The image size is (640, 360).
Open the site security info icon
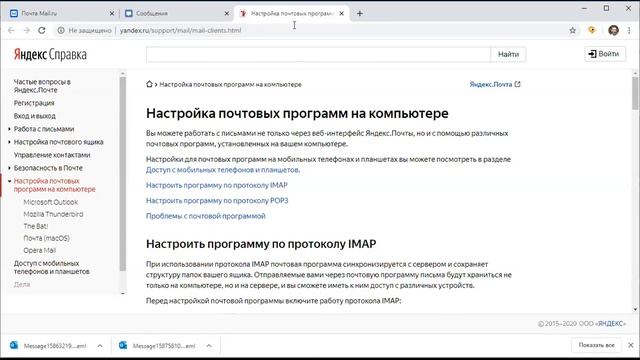pos(61,30)
